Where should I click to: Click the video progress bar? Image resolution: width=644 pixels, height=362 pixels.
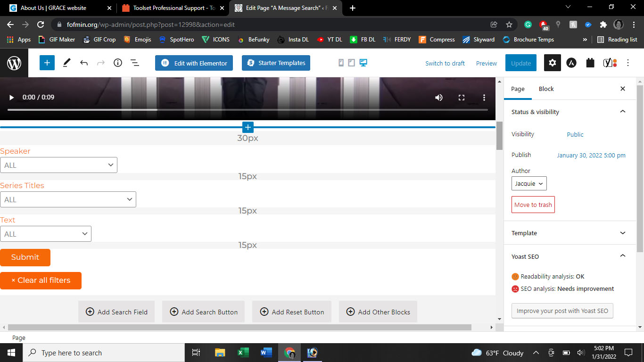pyautogui.click(x=248, y=110)
